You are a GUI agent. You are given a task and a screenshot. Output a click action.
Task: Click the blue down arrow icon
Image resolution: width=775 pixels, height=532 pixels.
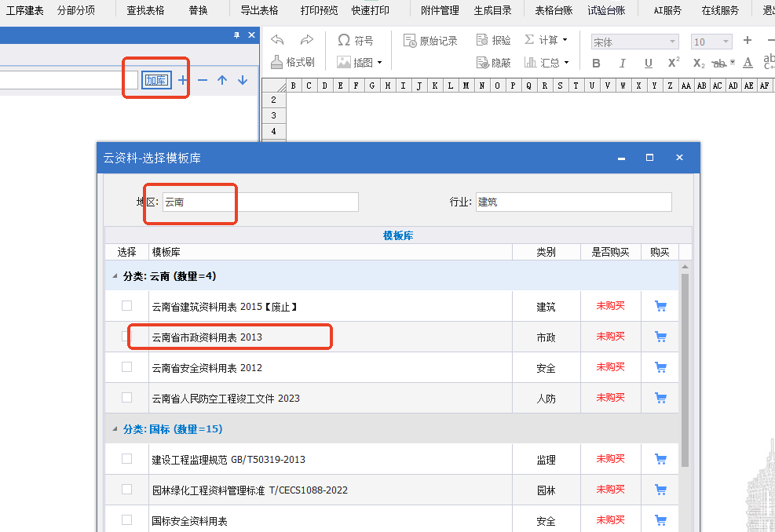click(x=242, y=80)
